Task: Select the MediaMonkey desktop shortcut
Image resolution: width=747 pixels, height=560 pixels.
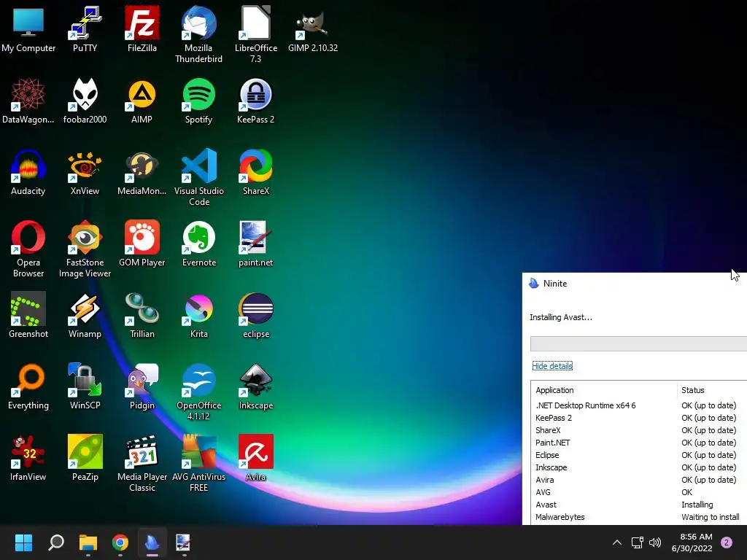Action: 142,172
